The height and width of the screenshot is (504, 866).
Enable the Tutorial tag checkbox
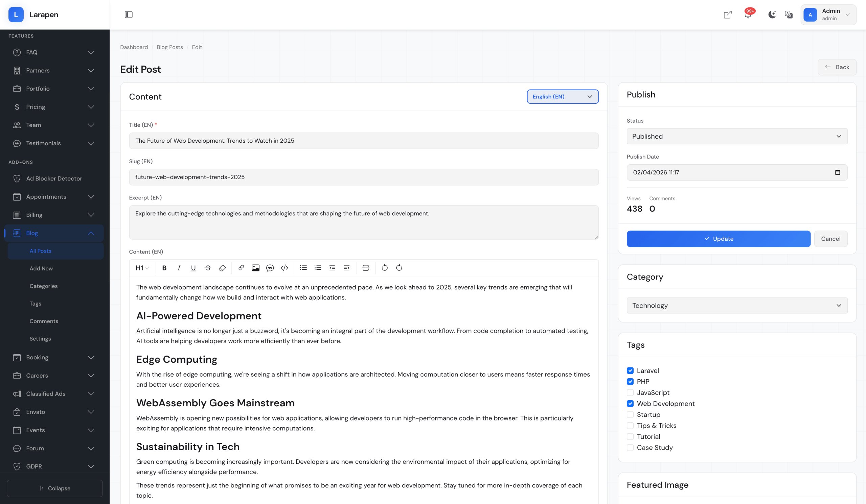click(x=630, y=436)
